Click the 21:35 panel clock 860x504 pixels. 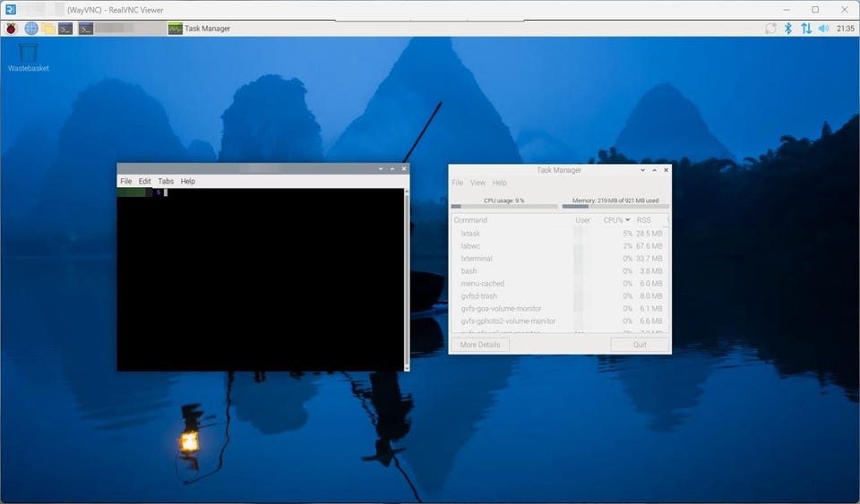coord(845,29)
